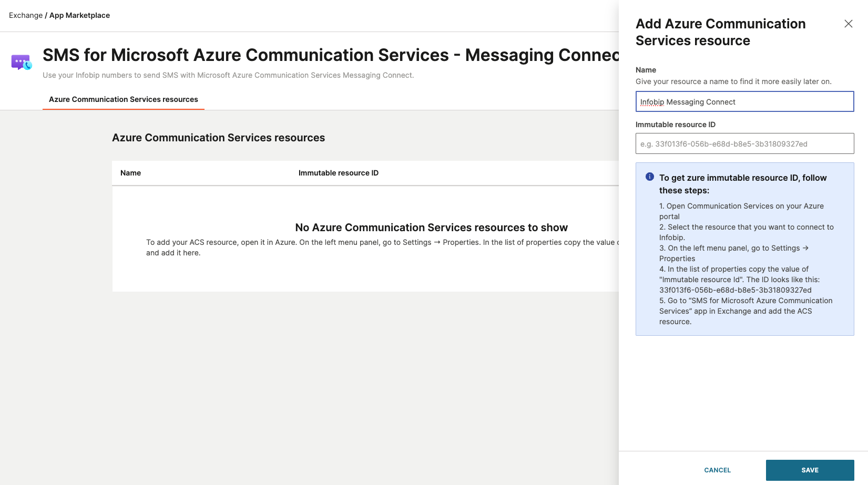Screen dimensions: 868x485
Task: Click 'Give your resource a name' helper text
Action: [733, 81]
